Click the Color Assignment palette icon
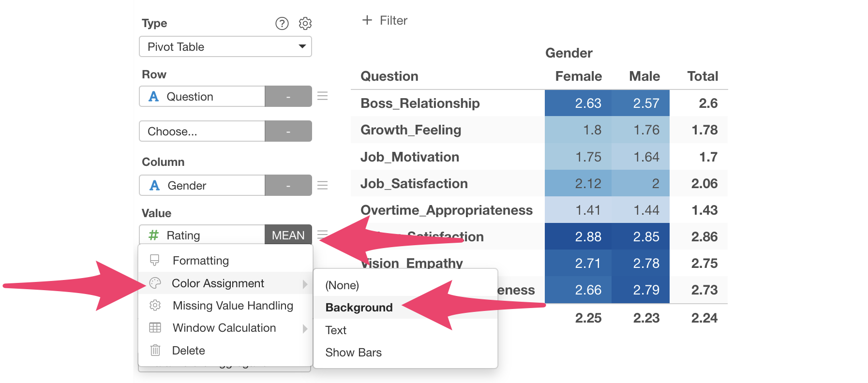The width and height of the screenshot is (868, 383). coord(155,283)
